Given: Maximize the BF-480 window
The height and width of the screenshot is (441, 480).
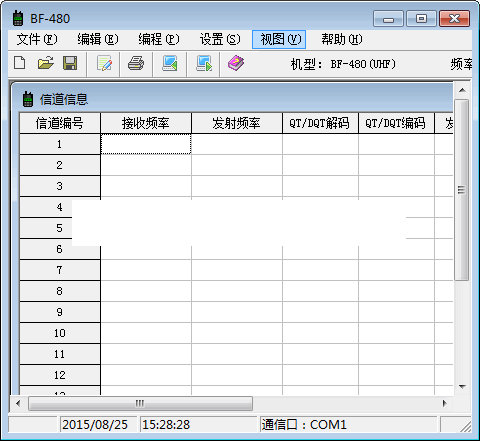Looking at the screenshot, I should pyautogui.click(x=421, y=19).
